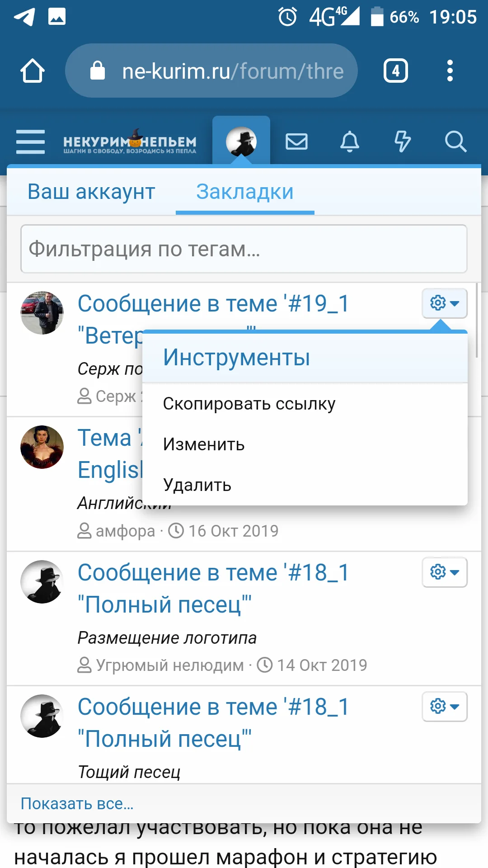Click the lightning bolt forum icon
488x868 pixels.
[402, 142]
